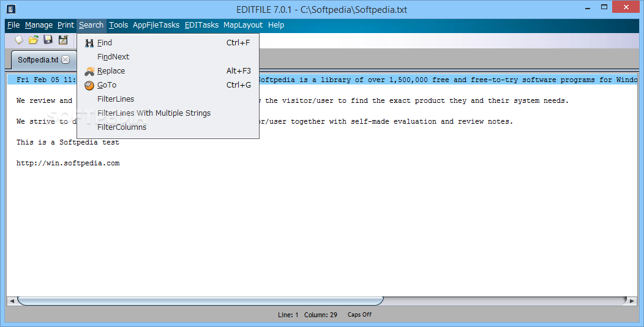This screenshot has width=644, height=327.
Task: Click the 'Column: 29' status bar entry
Action: 320,315
